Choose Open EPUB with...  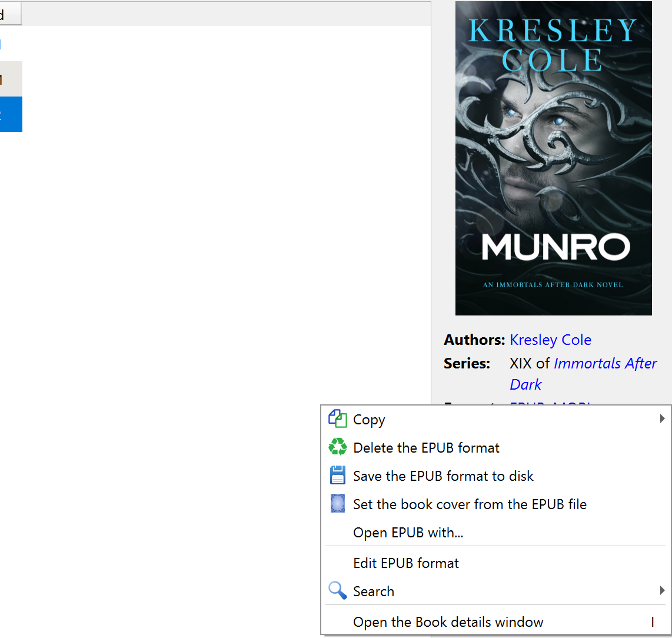(496, 533)
